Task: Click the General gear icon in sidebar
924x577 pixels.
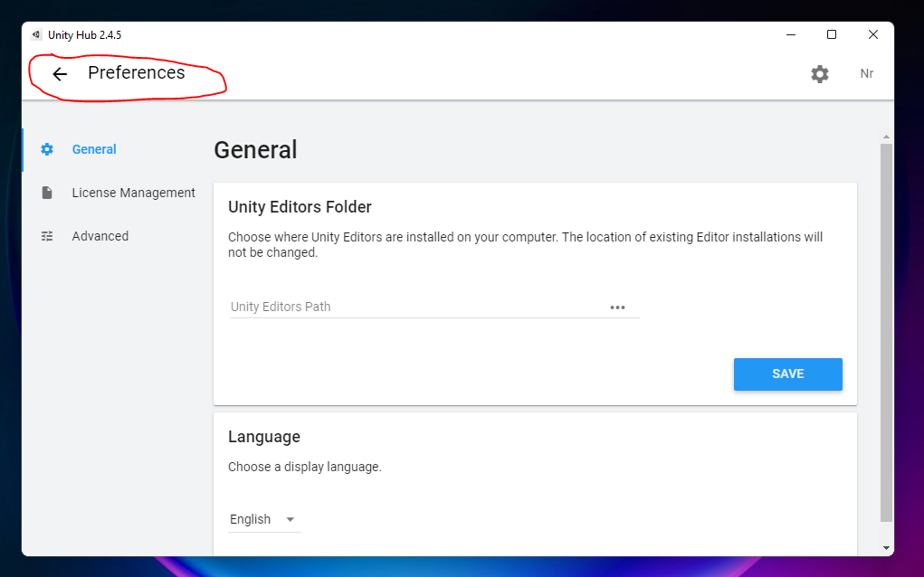Action: point(47,149)
